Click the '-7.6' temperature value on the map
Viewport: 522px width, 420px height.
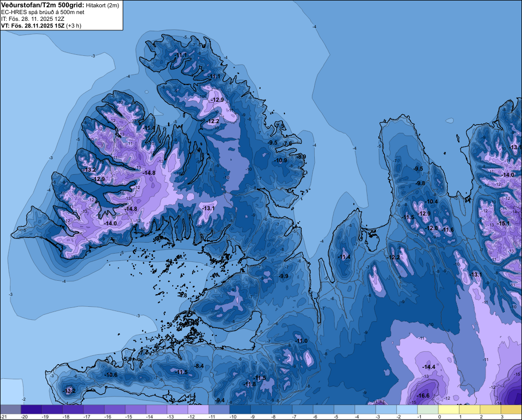287,143
